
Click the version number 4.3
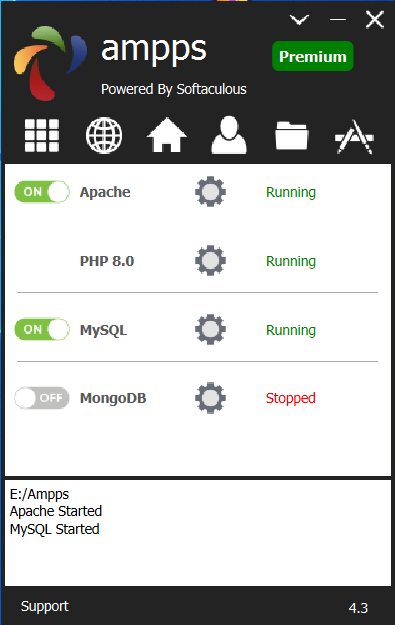[x=358, y=608]
